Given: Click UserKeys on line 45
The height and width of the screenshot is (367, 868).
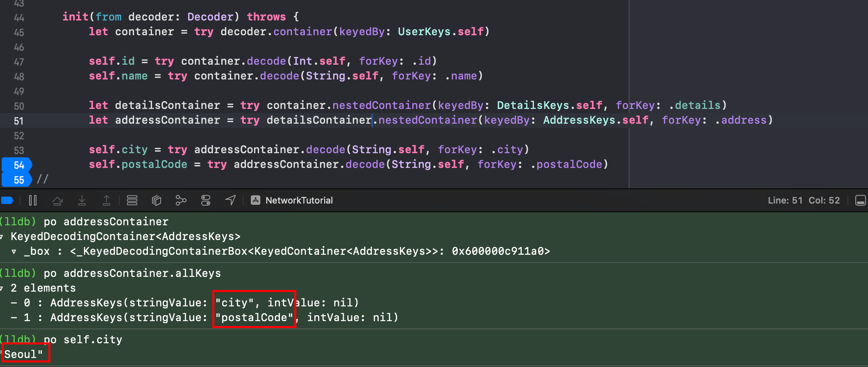Looking at the screenshot, I should click(x=424, y=32).
